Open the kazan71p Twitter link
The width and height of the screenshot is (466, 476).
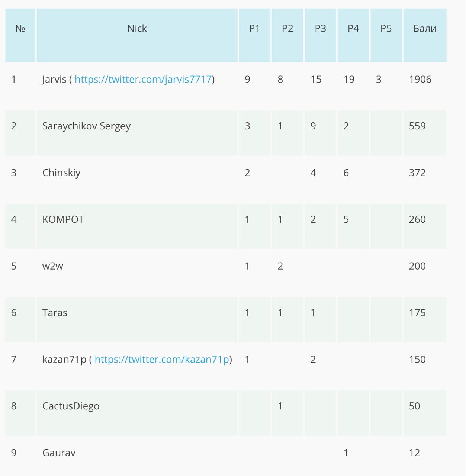(162, 359)
